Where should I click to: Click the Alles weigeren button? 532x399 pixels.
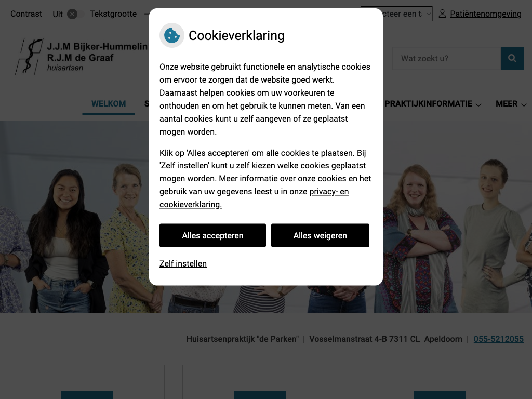[x=320, y=235]
